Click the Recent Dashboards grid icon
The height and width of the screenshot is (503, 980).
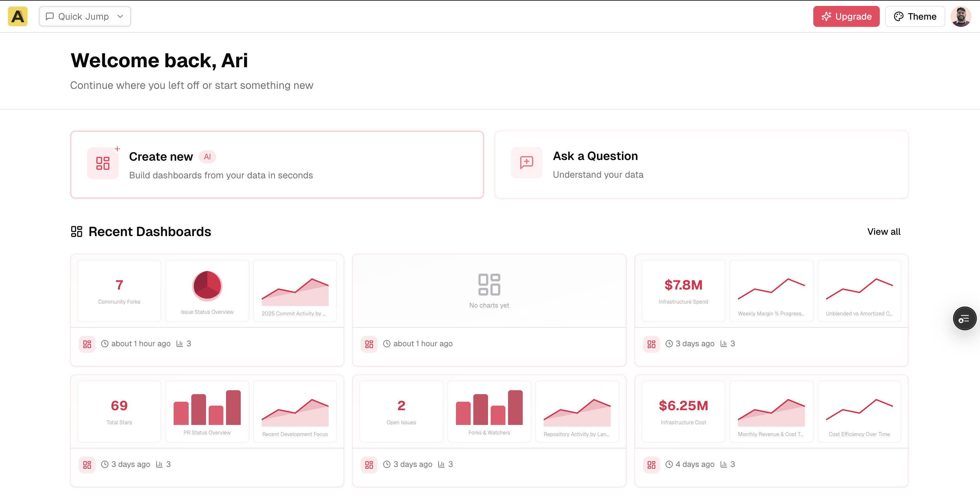(76, 231)
